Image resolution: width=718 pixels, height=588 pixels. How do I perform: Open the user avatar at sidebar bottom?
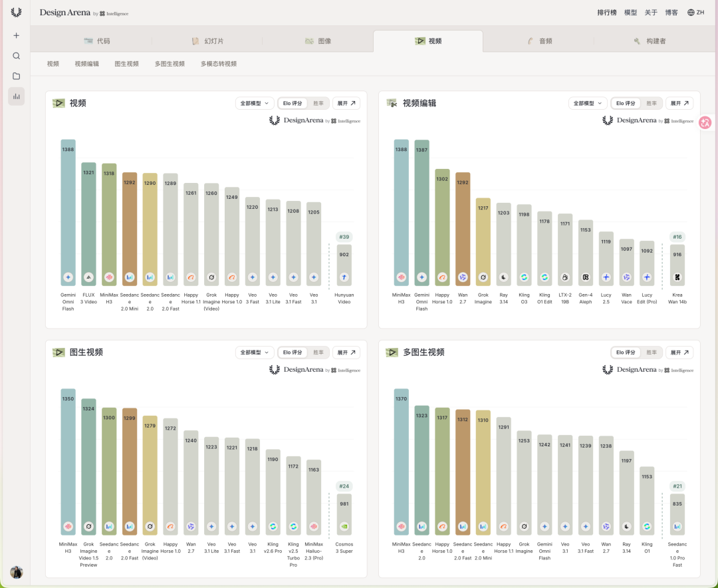pos(16,572)
